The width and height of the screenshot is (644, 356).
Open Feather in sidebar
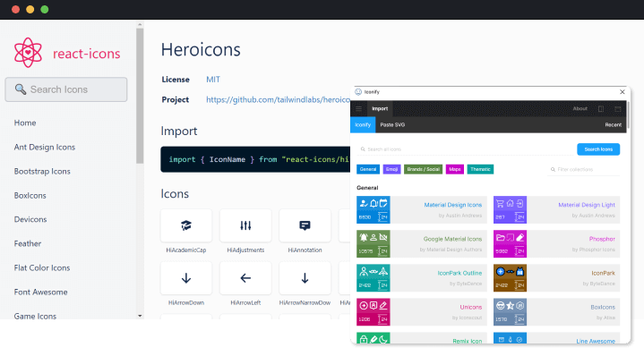pyautogui.click(x=28, y=243)
